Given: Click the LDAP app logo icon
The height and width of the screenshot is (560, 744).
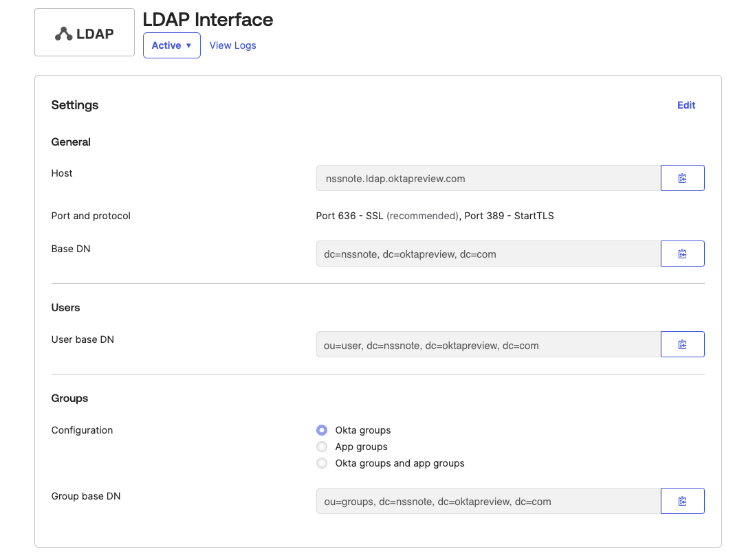Looking at the screenshot, I should [84, 32].
